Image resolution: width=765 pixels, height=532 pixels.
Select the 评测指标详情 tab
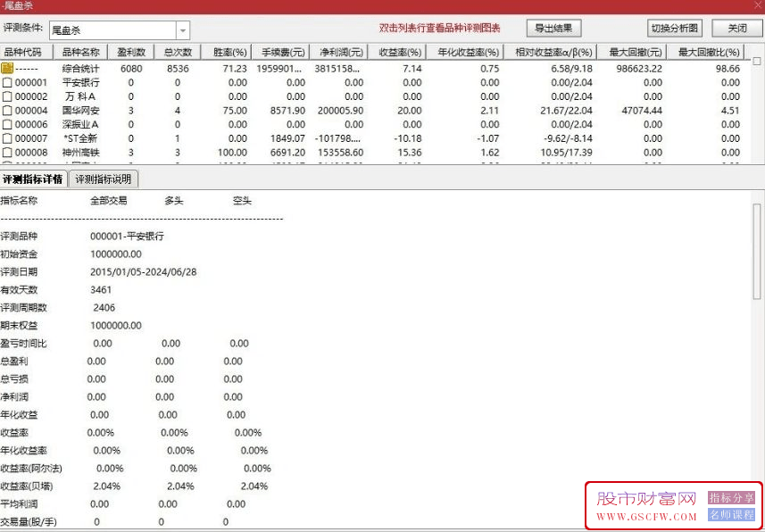click(33, 179)
